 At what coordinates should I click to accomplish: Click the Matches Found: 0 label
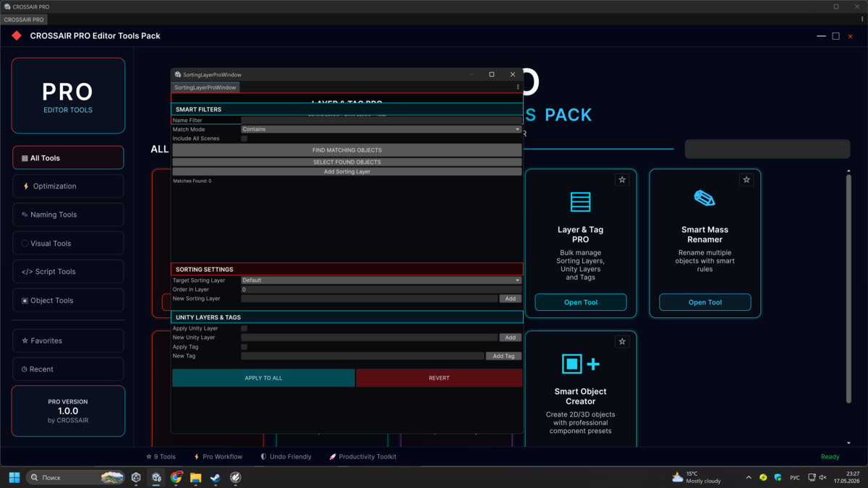(192, 181)
